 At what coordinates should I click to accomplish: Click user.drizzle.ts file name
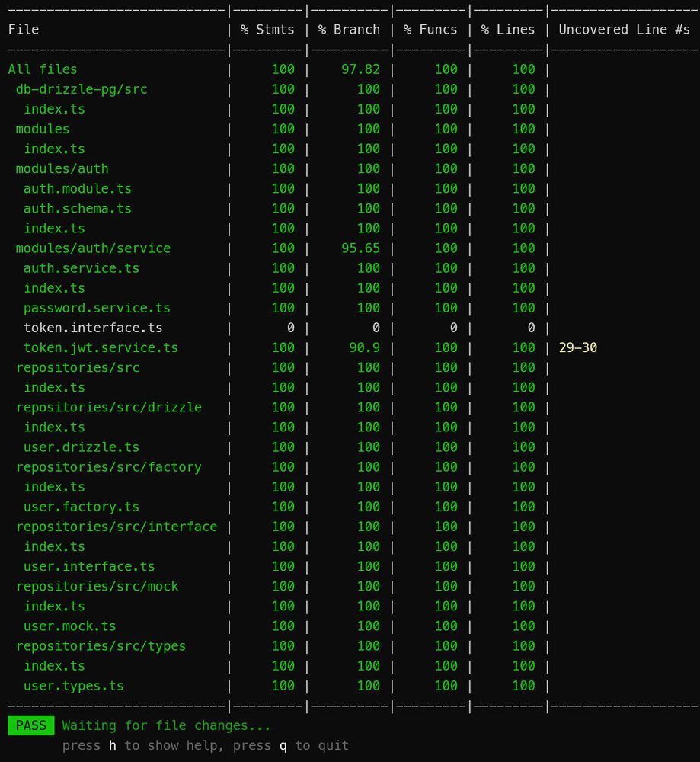click(x=82, y=447)
